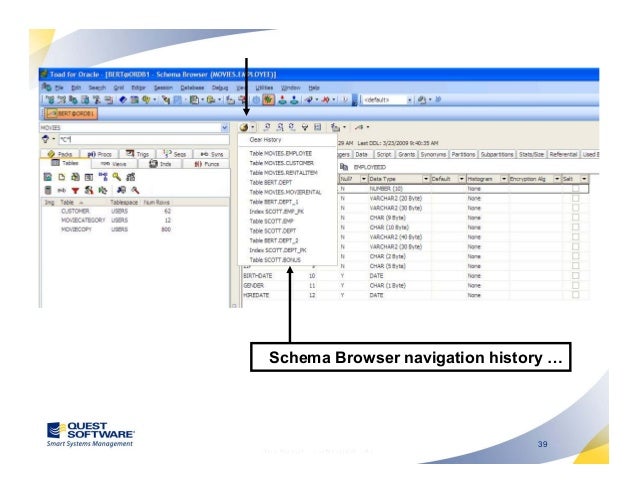638x493 pixels.
Task: Click the Tablespace column header
Action: click(x=124, y=203)
